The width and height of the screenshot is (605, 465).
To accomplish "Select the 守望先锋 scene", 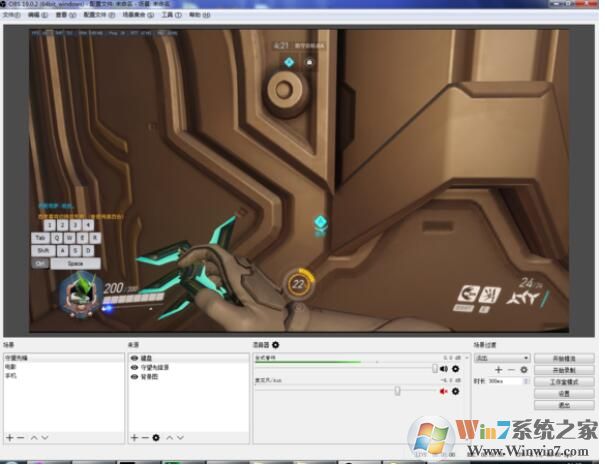I will click(64, 358).
